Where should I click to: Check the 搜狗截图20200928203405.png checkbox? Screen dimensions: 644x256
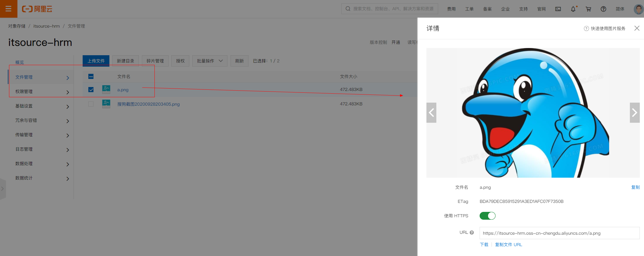pos(91,104)
